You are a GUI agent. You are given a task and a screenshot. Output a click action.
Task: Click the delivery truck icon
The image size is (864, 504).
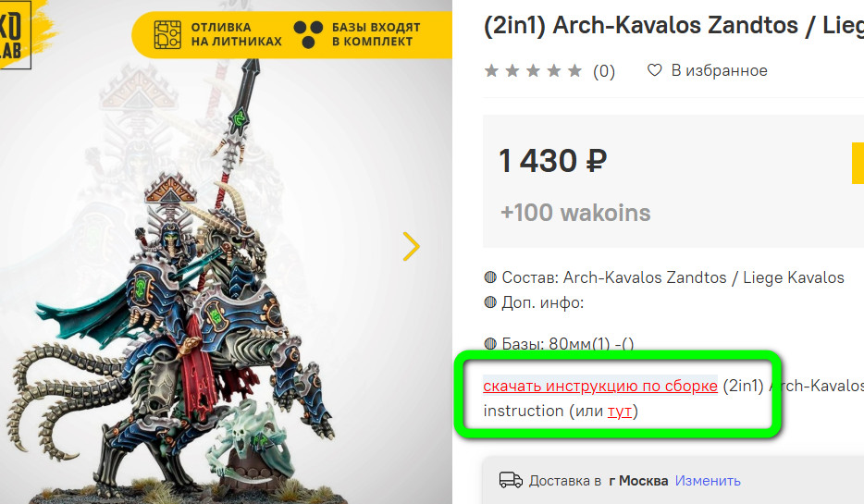click(511, 480)
